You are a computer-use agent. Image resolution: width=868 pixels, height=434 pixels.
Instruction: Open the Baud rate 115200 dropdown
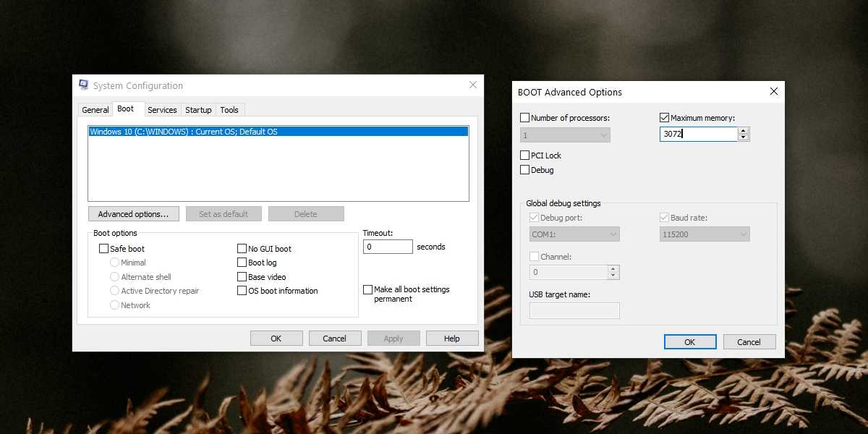pos(705,234)
